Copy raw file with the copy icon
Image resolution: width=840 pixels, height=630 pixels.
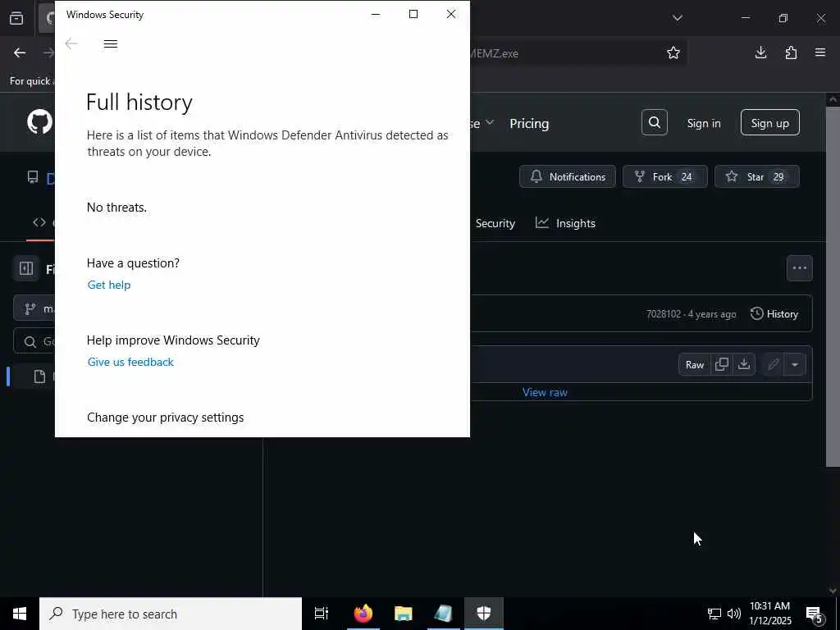[x=722, y=365]
